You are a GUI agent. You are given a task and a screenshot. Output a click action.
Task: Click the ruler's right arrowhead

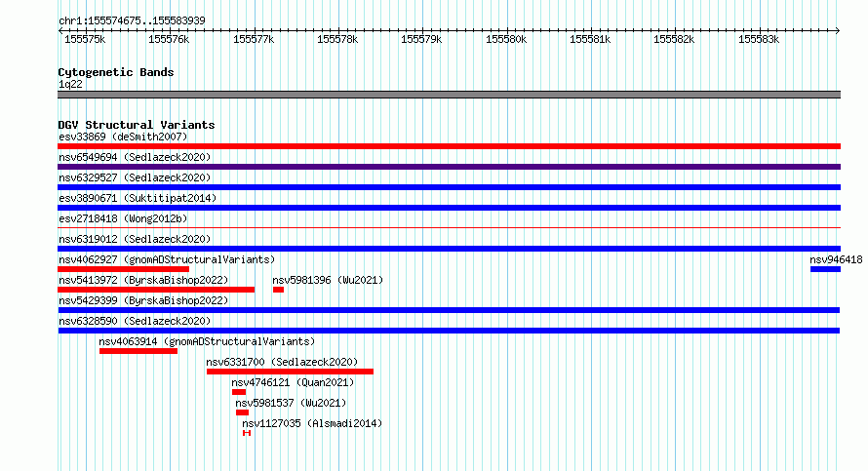point(838,30)
